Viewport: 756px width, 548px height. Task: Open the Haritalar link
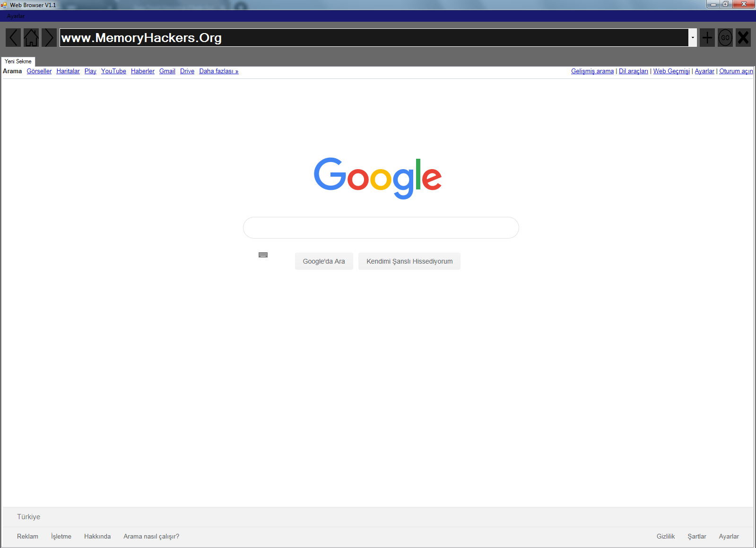68,71
